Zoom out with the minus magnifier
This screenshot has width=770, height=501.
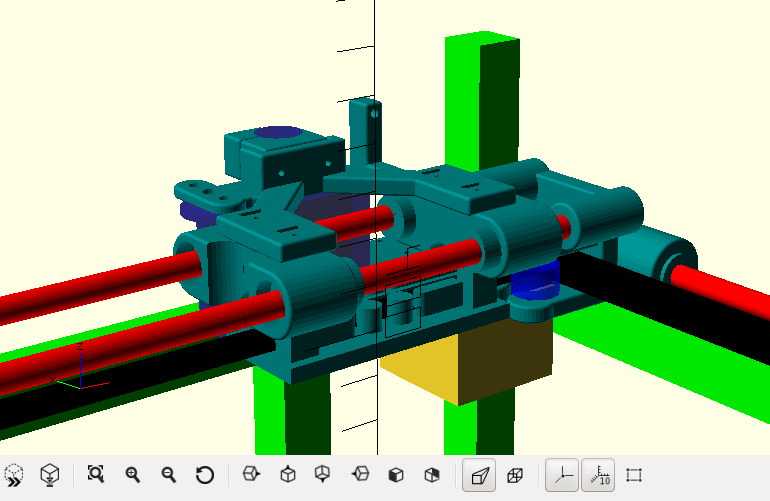pyautogui.click(x=168, y=475)
